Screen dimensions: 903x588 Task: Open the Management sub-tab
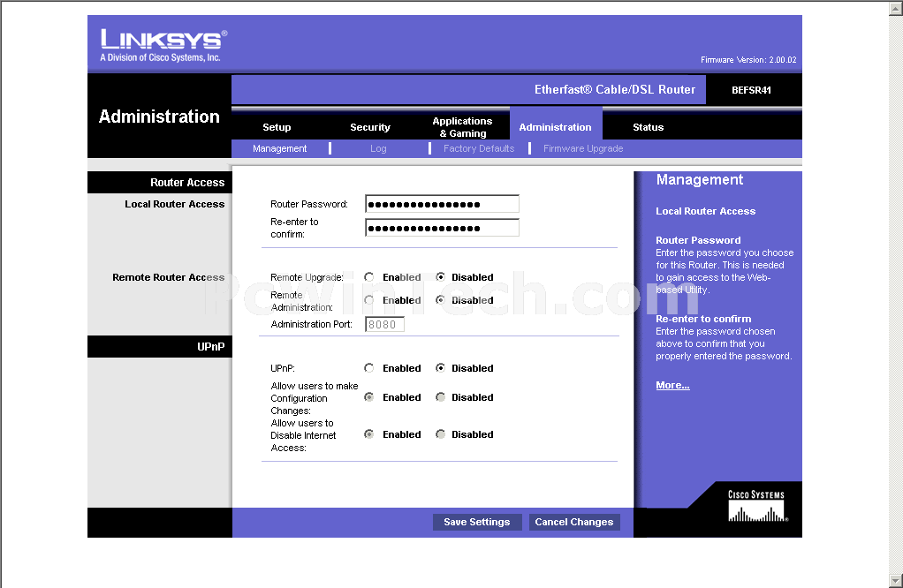[279, 148]
